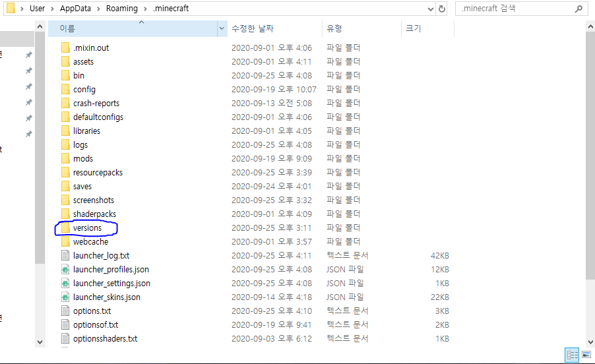Expand the chevron before User in path
The width and height of the screenshot is (595, 364).
[x=22, y=9]
